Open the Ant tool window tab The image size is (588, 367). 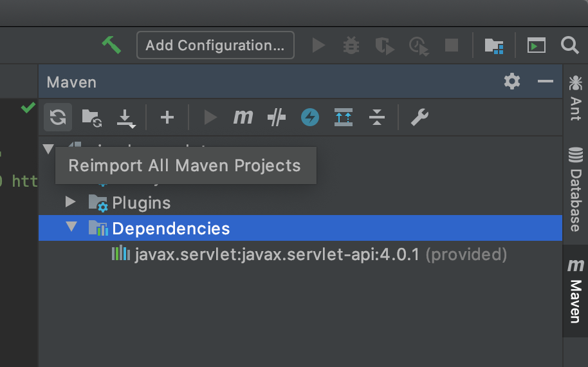tap(575, 98)
